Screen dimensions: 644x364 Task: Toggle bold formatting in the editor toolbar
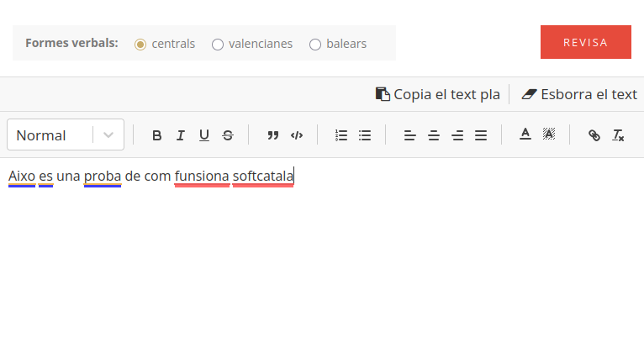tap(156, 135)
